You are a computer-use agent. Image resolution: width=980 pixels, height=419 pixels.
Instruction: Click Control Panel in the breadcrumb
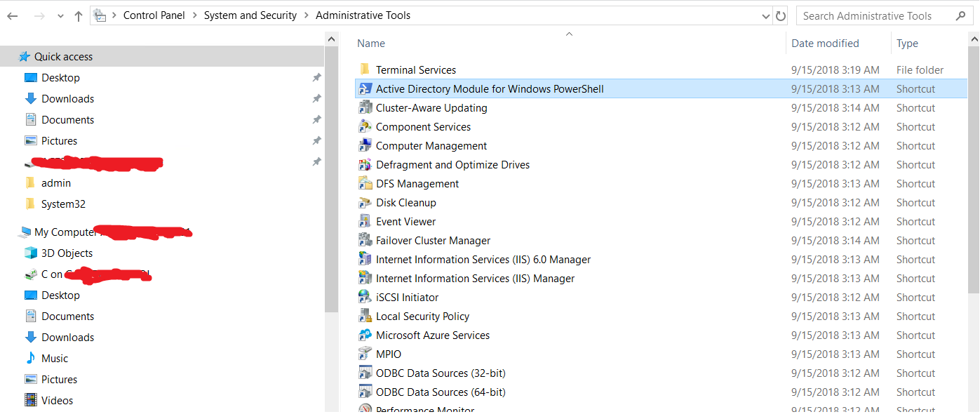click(154, 15)
